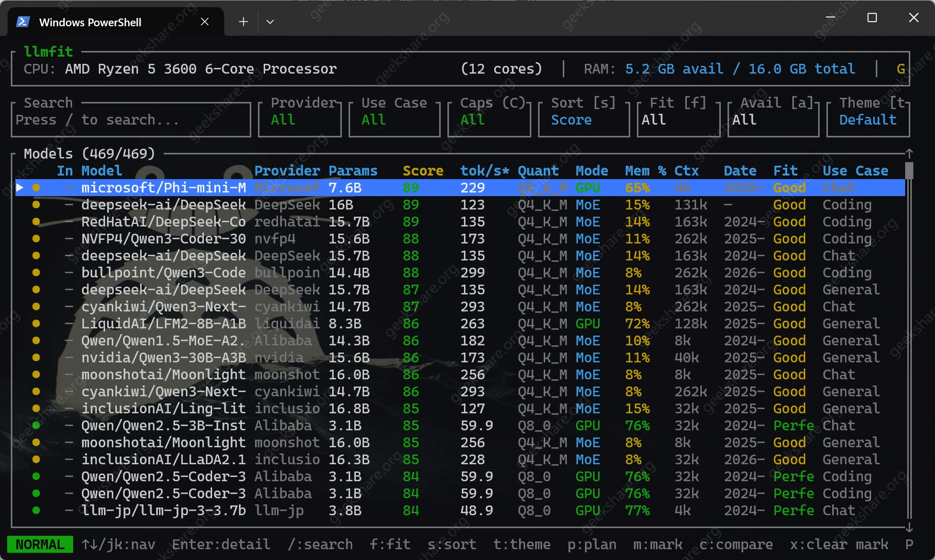Click the m:mark hint in status bar
Viewport: 935px width, 560px height.
point(658,545)
